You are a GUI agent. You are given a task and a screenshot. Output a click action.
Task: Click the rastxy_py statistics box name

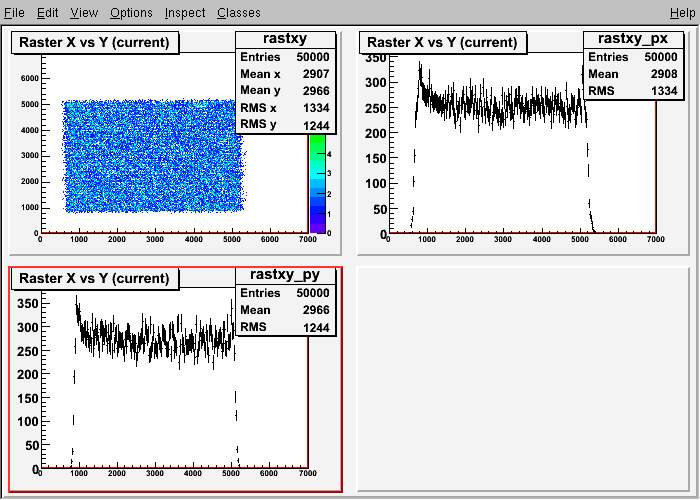(x=285, y=275)
